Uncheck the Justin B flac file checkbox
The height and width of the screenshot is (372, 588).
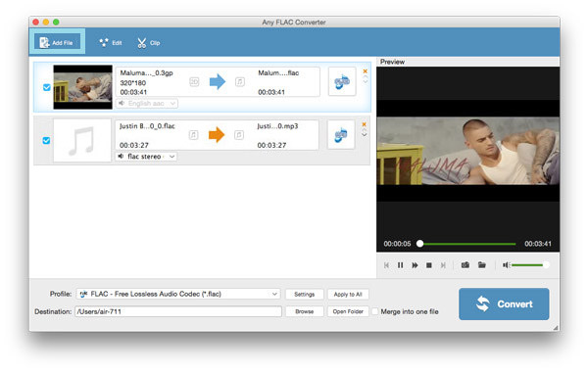[46, 141]
